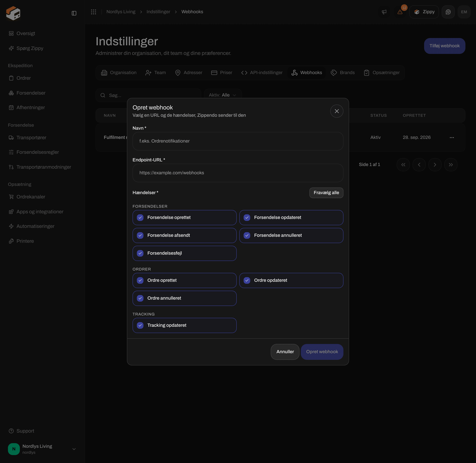Switch to the Brands tab
This screenshot has height=463, width=476.
pyautogui.click(x=343, y=73)
